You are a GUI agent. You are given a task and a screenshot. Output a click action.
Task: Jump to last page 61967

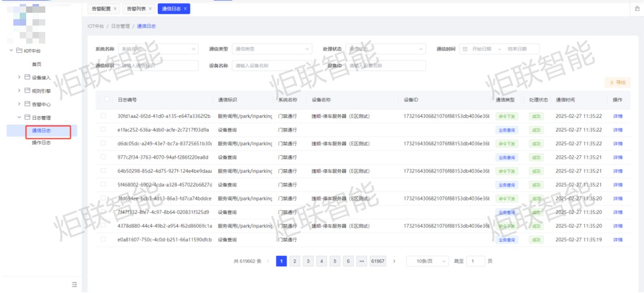(x=378, y=261)
